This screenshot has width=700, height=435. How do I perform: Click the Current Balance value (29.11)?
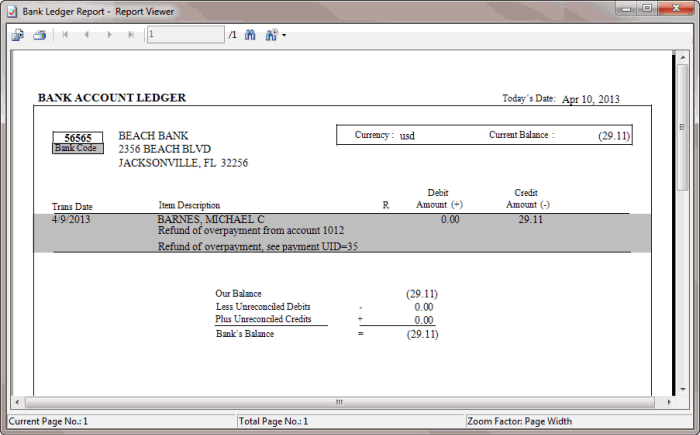pos(614,135)
